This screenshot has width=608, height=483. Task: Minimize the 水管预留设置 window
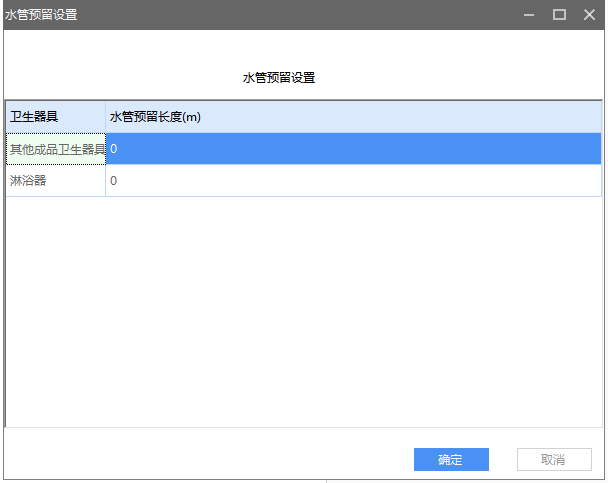pyautogui.click(x=529, y=14)
